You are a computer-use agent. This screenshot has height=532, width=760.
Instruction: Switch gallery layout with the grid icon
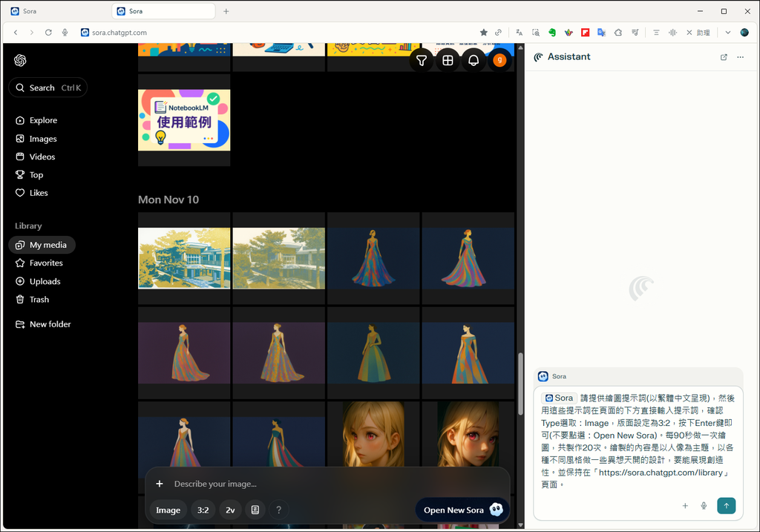click(448, 61)
